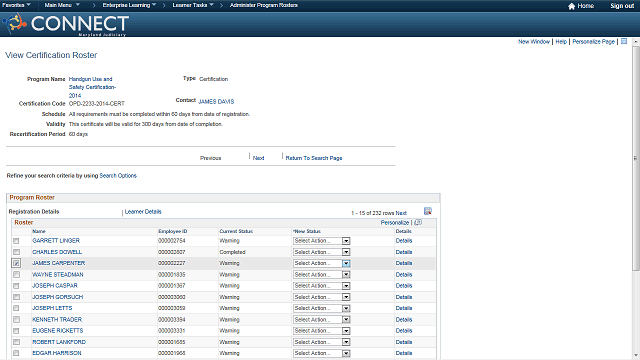Click the CONNECT Maryland Judiciary logo
This screenshot has height=360, width=640.
point(66,24)
